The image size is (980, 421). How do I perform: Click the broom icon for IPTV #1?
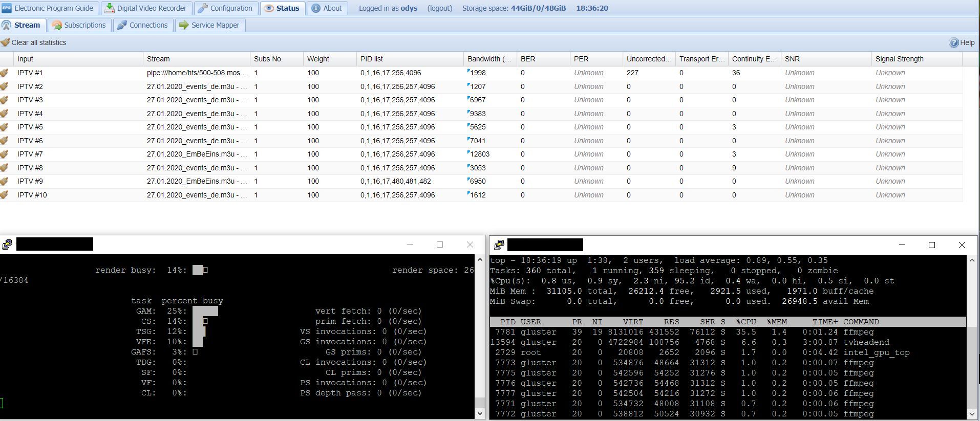[5, 73]
